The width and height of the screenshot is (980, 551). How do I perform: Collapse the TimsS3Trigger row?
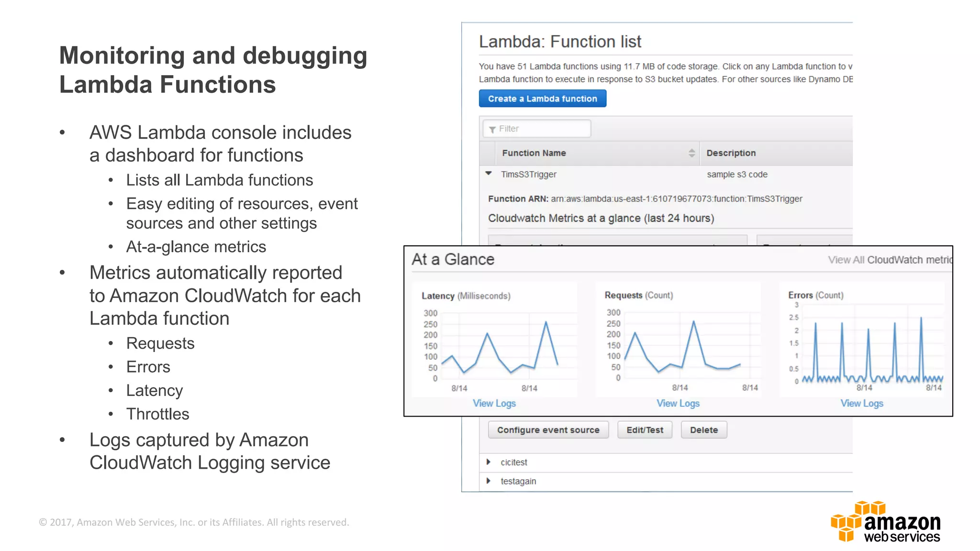pos(488,174)
